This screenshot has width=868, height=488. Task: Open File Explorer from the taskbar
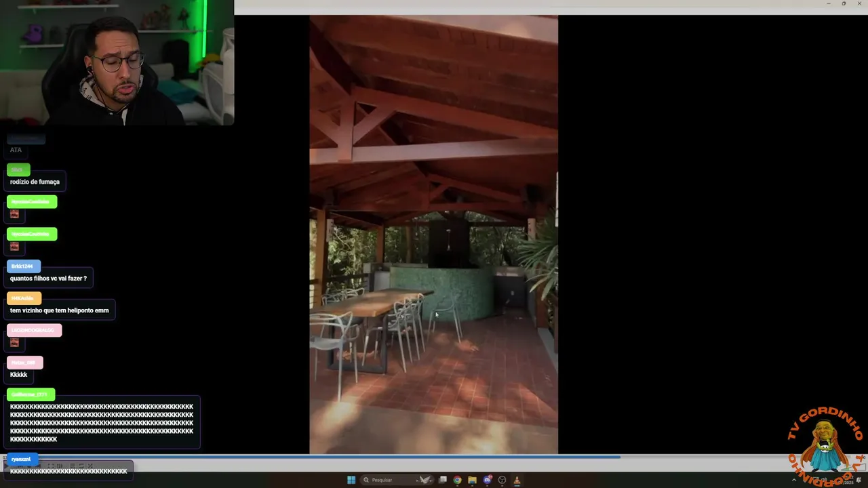(x=473, y=480)
